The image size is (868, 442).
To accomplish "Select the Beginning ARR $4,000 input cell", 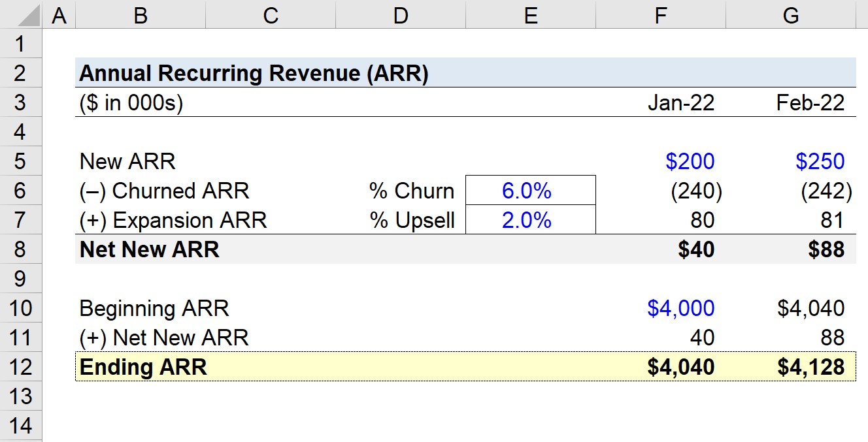I will (x=661, y=308).
